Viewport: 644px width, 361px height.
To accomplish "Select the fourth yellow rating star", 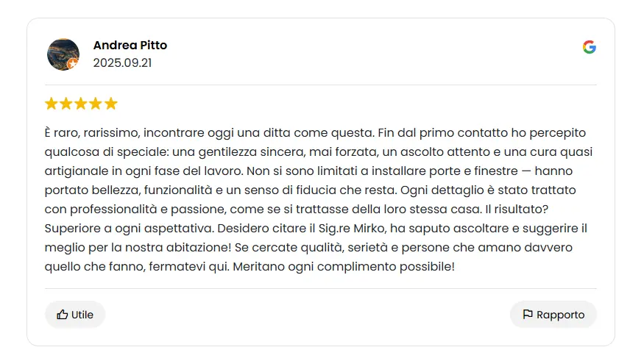I will tap(96, 104).
